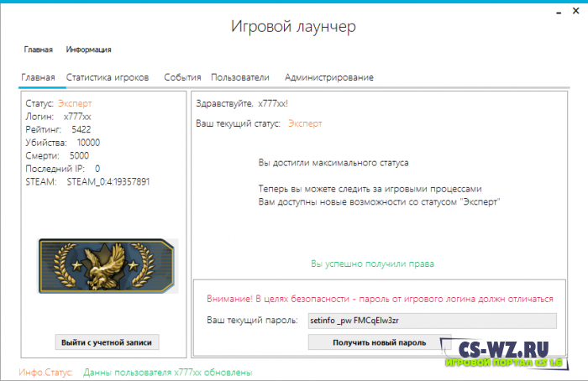This screenshot has height=381, width=588.
Task: Click the Выйти с учетной записи button
Action: (107, 342)
